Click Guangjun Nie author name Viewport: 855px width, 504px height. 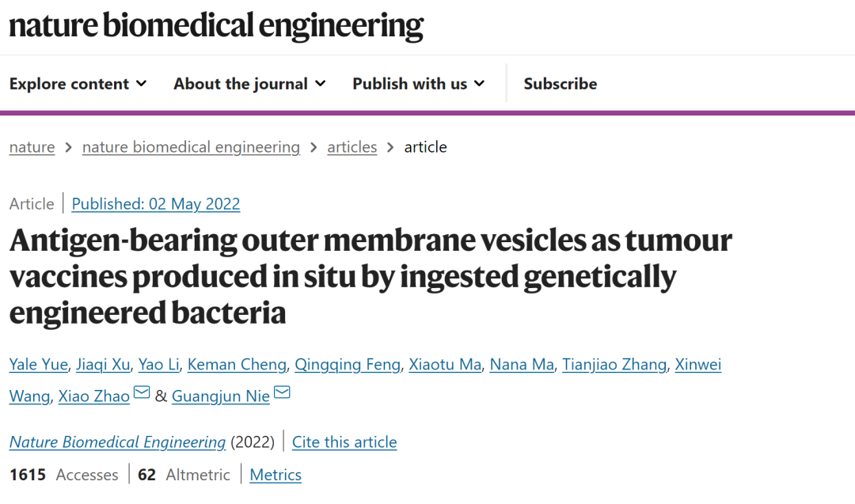click(221, 396)
